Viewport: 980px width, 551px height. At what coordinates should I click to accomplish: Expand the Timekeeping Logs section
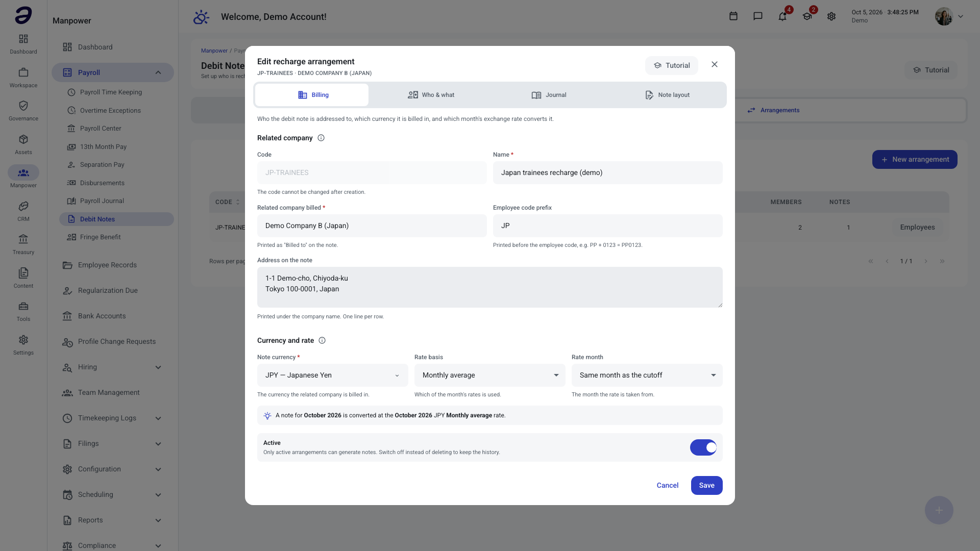(158, 418)
